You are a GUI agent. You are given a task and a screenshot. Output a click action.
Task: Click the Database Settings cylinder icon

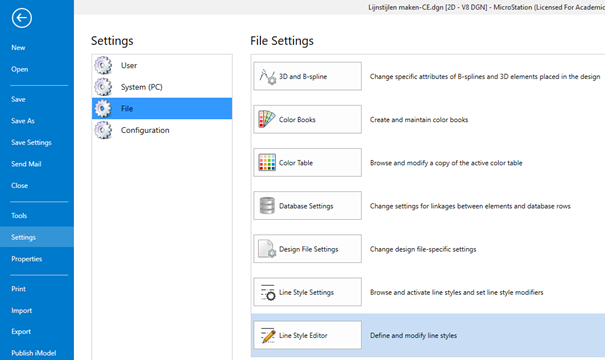(x=267, y=206)
